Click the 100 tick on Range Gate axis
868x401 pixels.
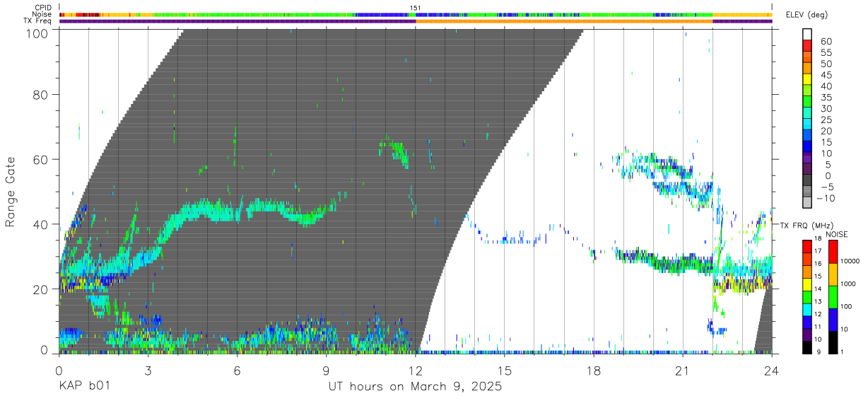pos(38,33)
